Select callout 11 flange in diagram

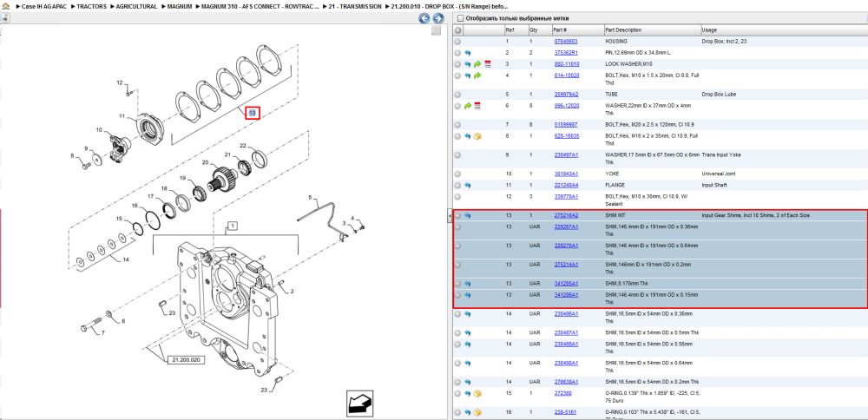click(x=122, y=116)
